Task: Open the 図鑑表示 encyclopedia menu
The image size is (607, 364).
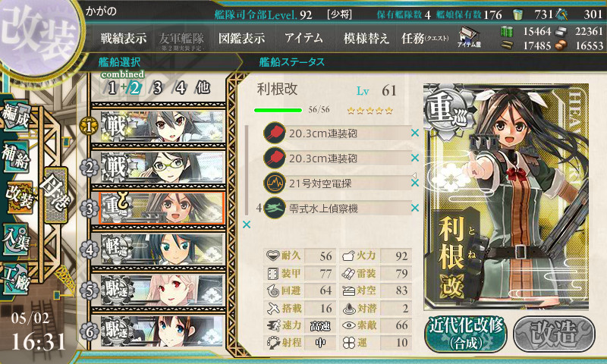Action: tap(241, 38)
